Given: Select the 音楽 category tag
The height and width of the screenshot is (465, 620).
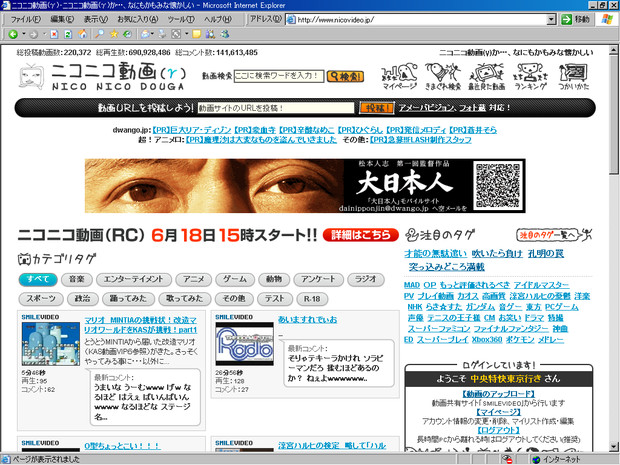Looking at the screenshot, I should [x=77, y=280].
